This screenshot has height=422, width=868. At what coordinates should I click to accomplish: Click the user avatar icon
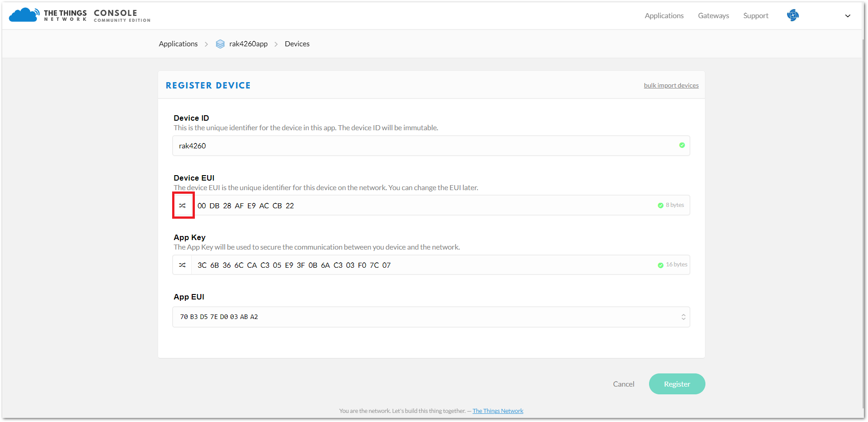pos(793,15)
